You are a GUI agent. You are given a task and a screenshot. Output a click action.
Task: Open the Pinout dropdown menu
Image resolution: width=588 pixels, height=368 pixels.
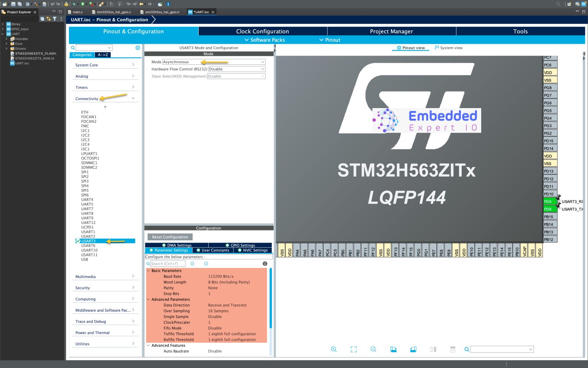(x=330, y=40)
